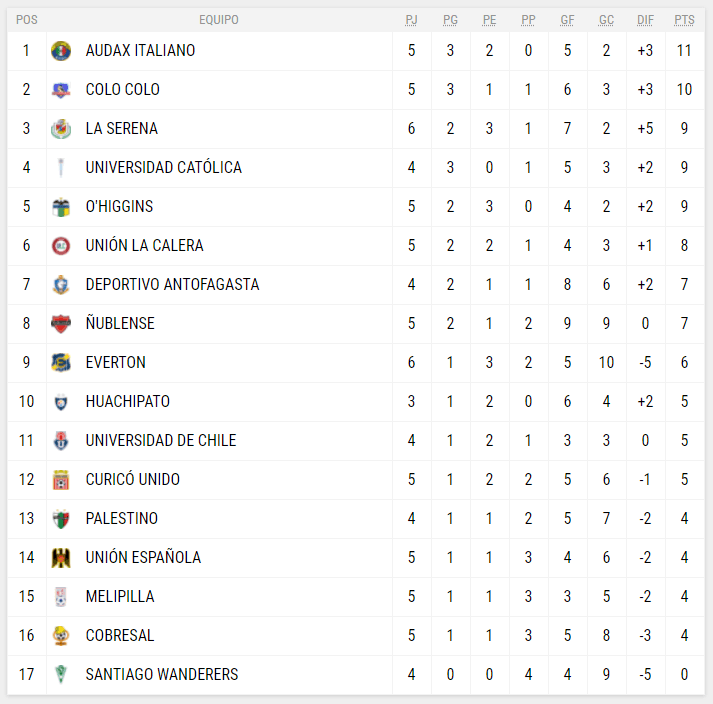Click the Audax Italiano club crest

61,50
